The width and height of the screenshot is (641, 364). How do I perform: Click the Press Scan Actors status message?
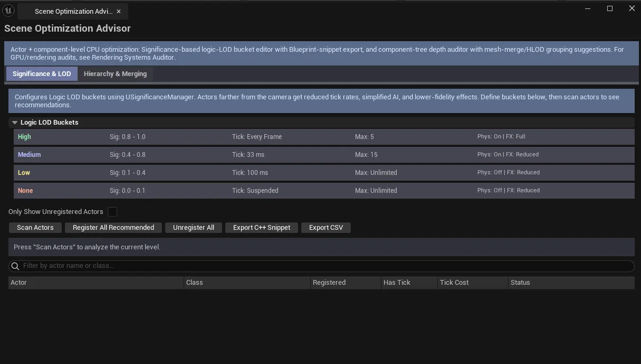[x=87, y=247]
